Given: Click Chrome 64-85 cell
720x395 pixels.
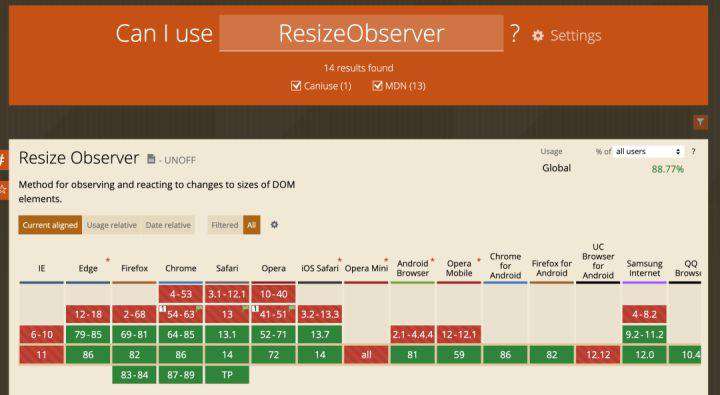Looking at the screenshot, I should pyautogui.click(x=181, y=334).
